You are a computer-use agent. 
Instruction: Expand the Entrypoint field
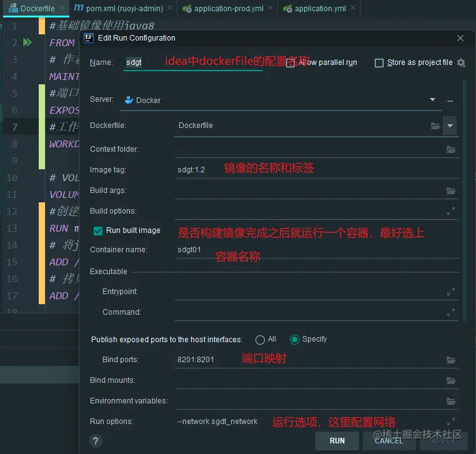[x=451, y=292]
